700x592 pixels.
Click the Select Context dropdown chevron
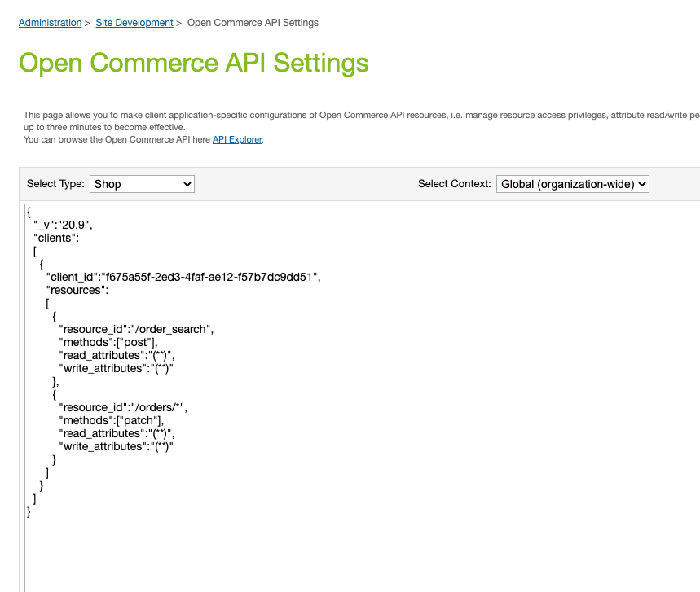(642, 184)
